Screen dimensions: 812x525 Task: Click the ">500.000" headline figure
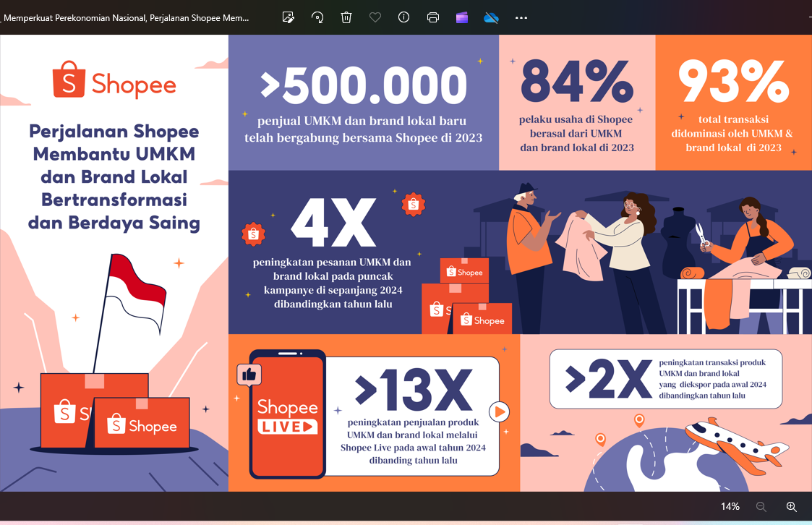(x=364, y=85)
